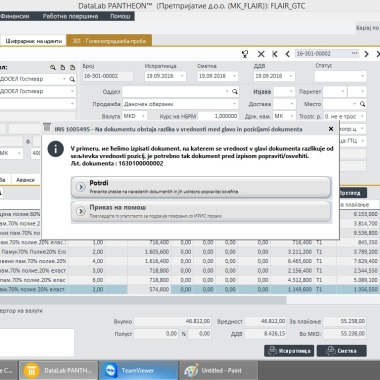Click the info icon in the dialog
This screenshot has height=380, width=380.
point(55,149)
